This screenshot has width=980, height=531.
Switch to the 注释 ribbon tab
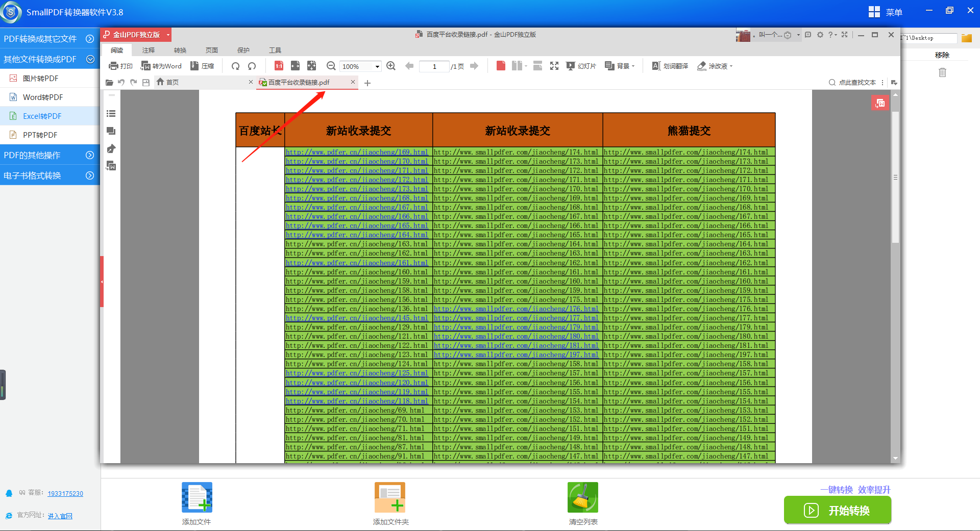[149, 50]
